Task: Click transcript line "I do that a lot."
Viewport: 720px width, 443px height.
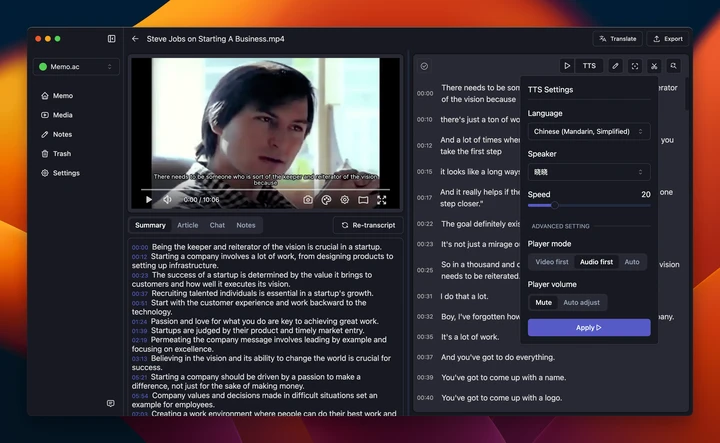Action: pyautogui.click(x=464, y=296)
